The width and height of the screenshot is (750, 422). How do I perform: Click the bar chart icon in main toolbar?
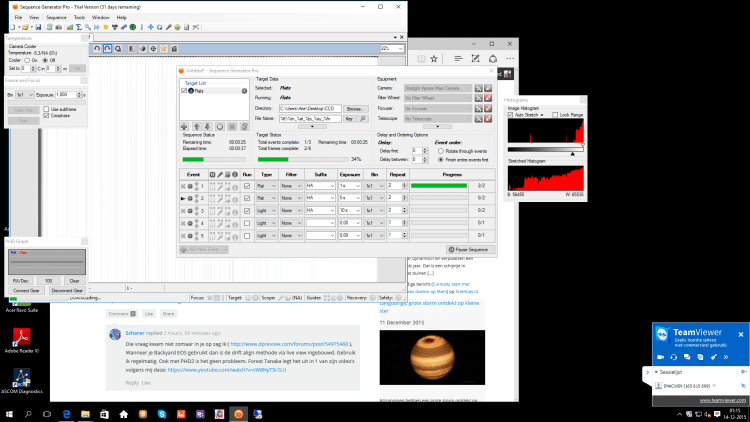click(70, 27)
